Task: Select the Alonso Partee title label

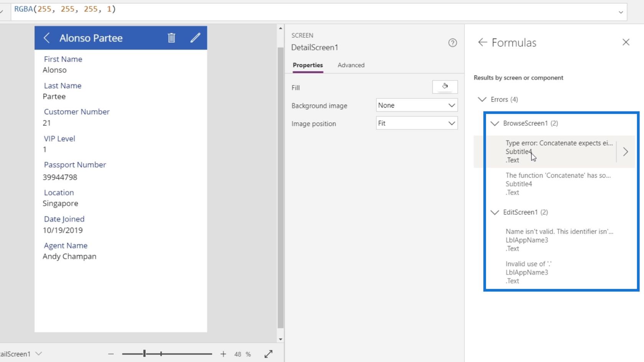Action: [x=91, y=38]
